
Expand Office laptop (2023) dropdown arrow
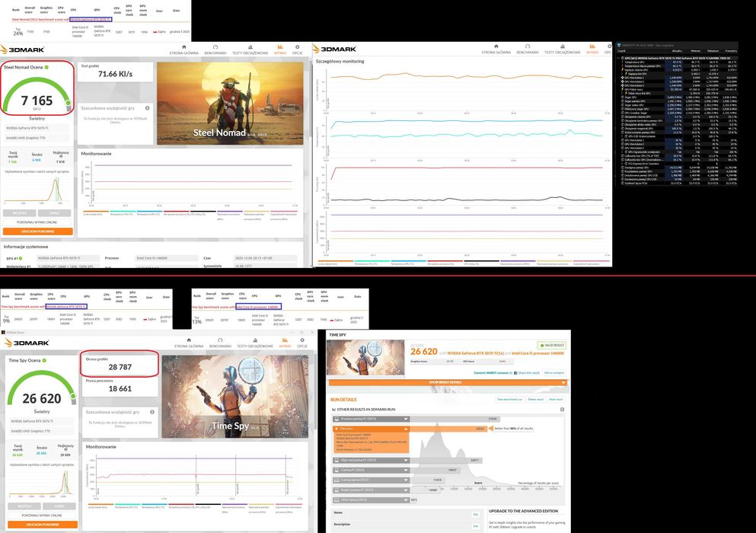pyautogui.click(x=406, y=500)
